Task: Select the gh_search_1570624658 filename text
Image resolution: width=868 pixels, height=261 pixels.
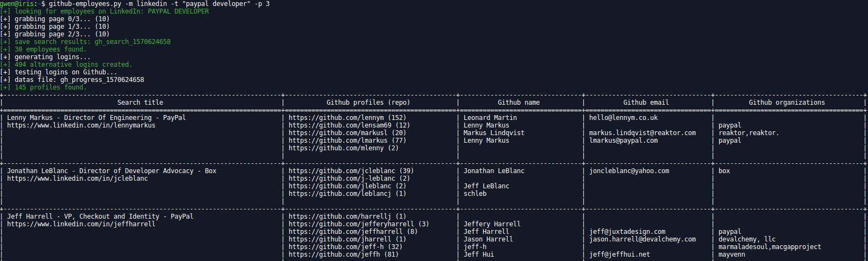Action: [x=133, y=42]
